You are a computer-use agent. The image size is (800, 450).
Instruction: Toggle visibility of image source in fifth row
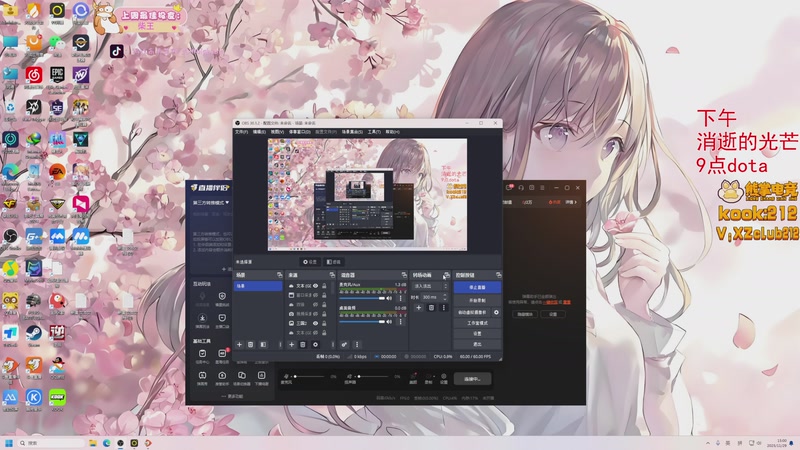(315, 323)
